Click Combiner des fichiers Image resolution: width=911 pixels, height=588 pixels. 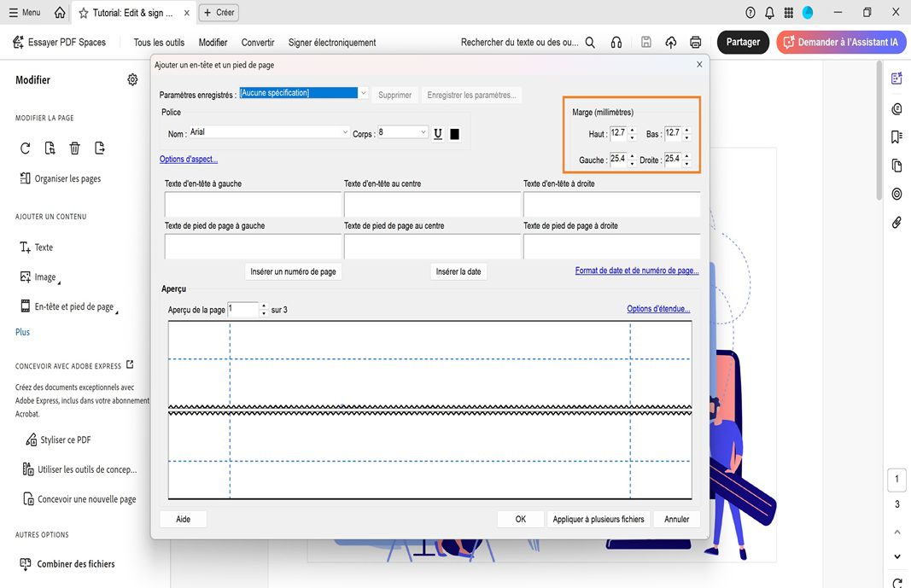pos(67,563)
